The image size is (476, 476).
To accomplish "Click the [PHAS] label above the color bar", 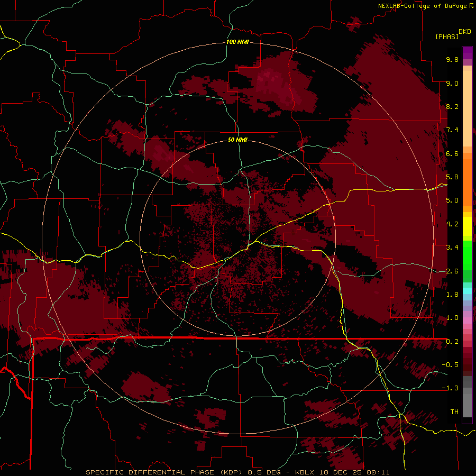I will click(x=447, y=37).
